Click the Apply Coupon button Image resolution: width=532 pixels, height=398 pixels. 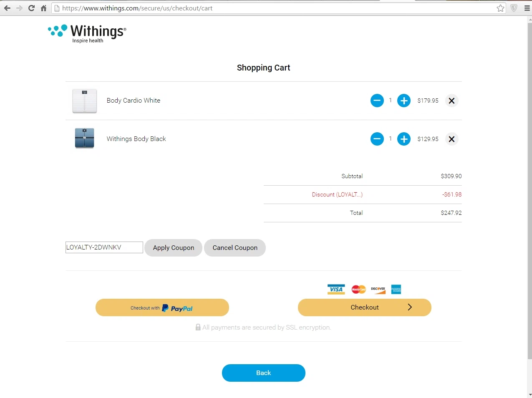(x=173, y=248)
